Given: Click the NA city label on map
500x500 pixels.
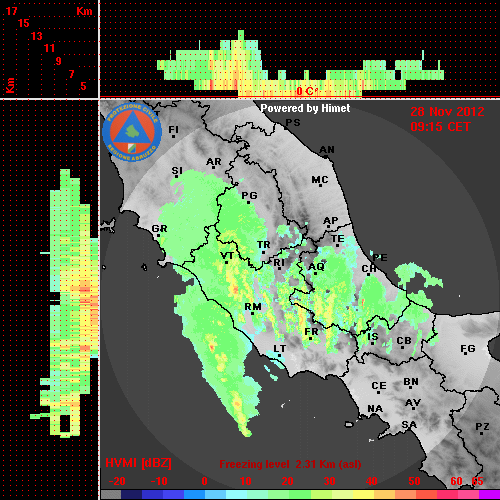Looking at the screenshot, I should tap(375, 408).
